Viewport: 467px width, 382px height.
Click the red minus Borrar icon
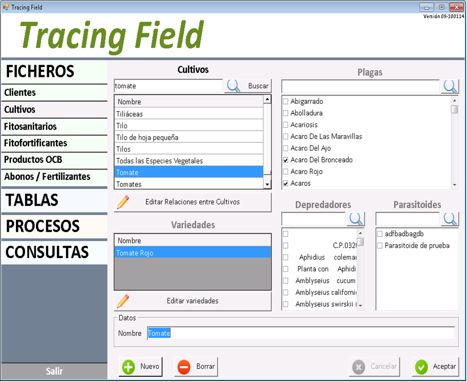[184, 367]
